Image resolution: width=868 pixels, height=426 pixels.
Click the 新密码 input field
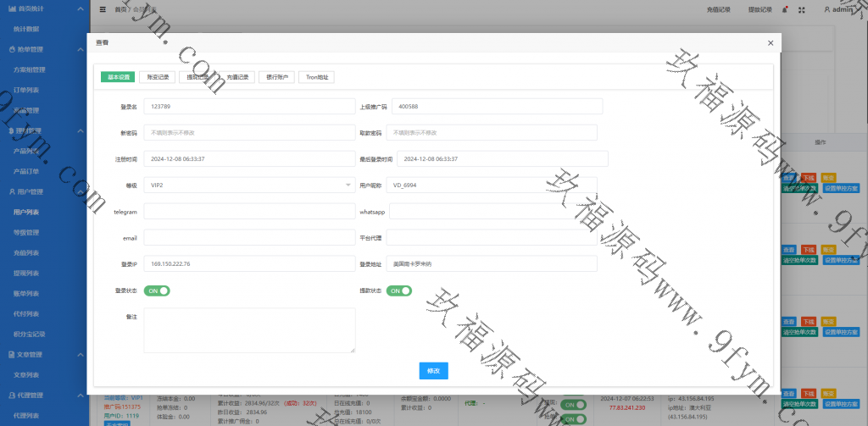coord(249,133)
